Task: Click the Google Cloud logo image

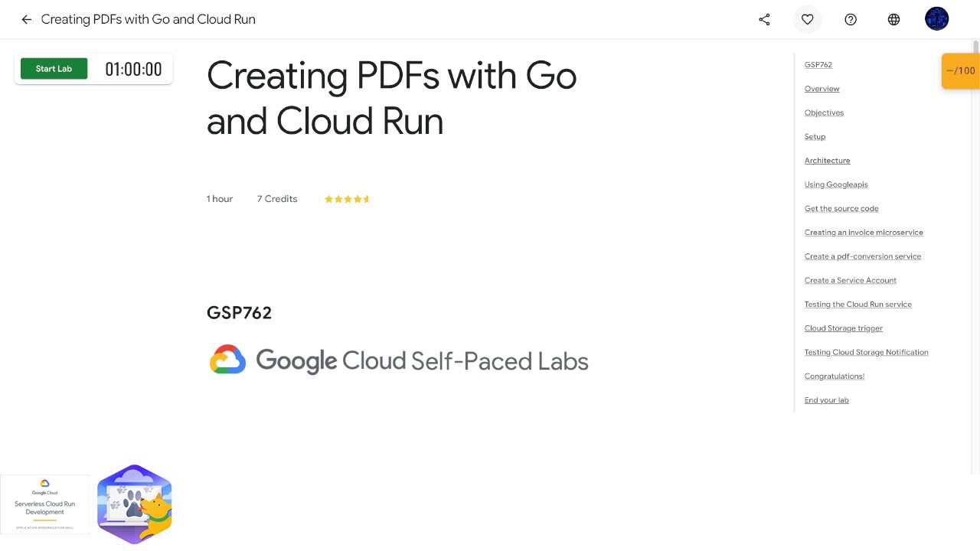Action: pos(398,360)
